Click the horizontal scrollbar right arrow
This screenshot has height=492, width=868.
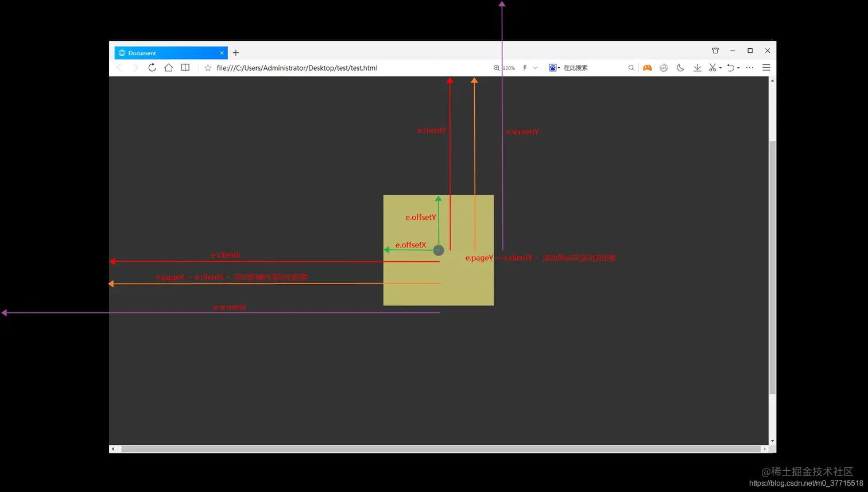(765, 449)
